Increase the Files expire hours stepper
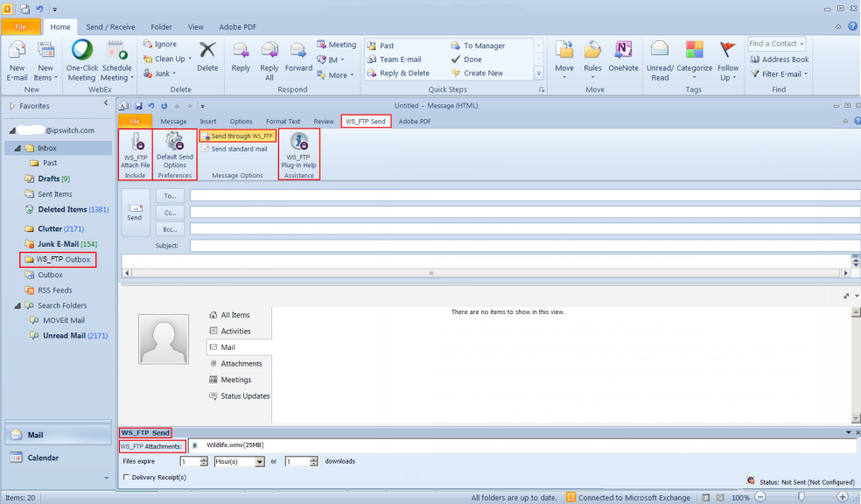Viewport: 861px width, 504px height. (x=204, y=459)
